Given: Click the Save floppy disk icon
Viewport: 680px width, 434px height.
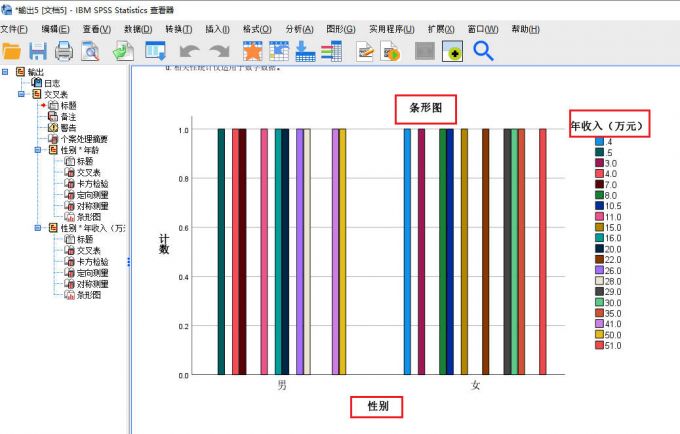Looking at the screenshot, I should [38, 51].
